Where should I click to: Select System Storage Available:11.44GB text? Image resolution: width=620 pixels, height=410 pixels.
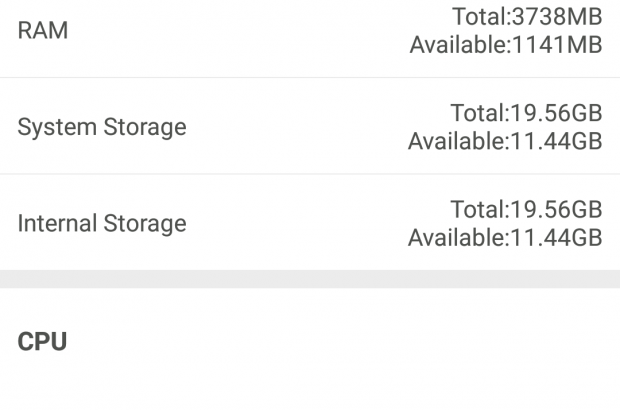[505, 141]
